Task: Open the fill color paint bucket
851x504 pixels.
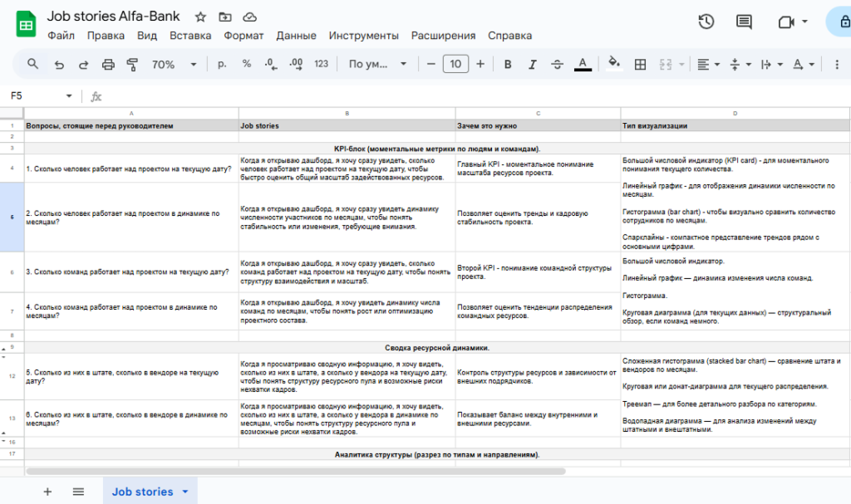Action: click(614, 63)
